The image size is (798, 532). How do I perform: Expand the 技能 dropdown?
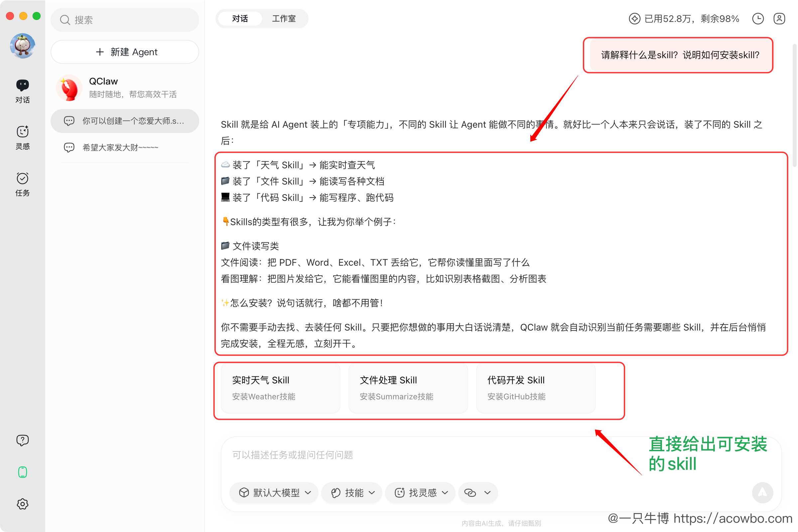click(x=352, y=493)
